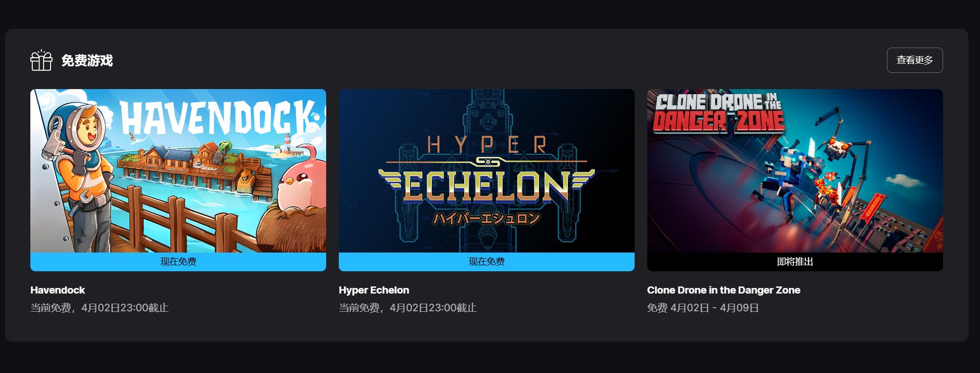Click Hyper Echelon's 当前免费 deadline text
Screen dimensions: 980x373
(408, 308)
